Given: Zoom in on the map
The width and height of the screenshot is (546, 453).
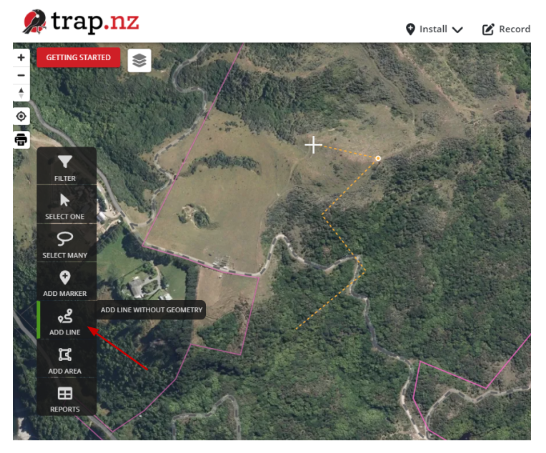Looking at the screenshot, I should pos(21,57).
